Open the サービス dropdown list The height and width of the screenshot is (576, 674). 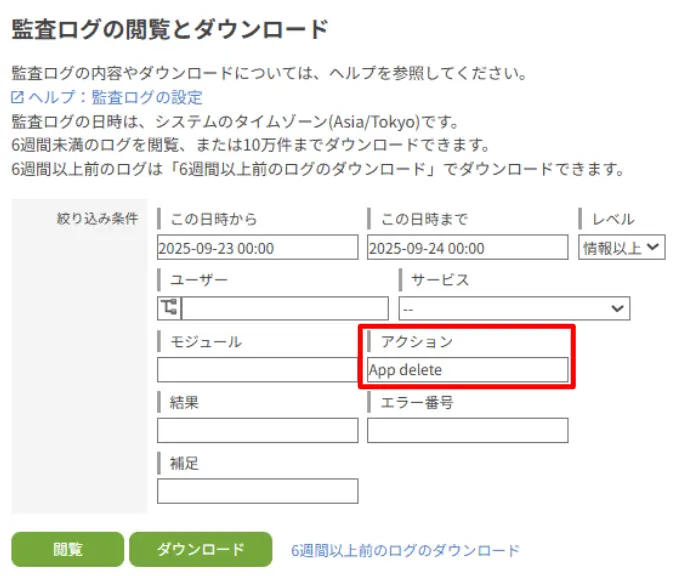514,308
